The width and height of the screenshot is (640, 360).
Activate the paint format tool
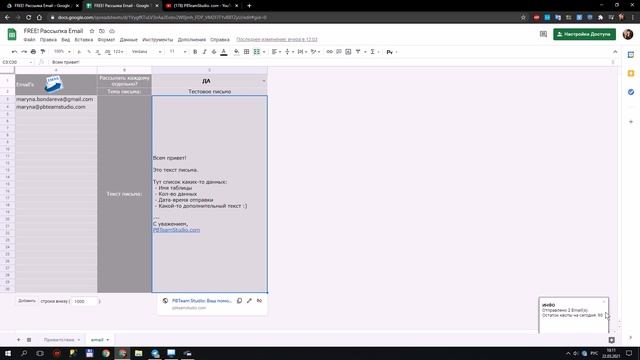(43, 52)
